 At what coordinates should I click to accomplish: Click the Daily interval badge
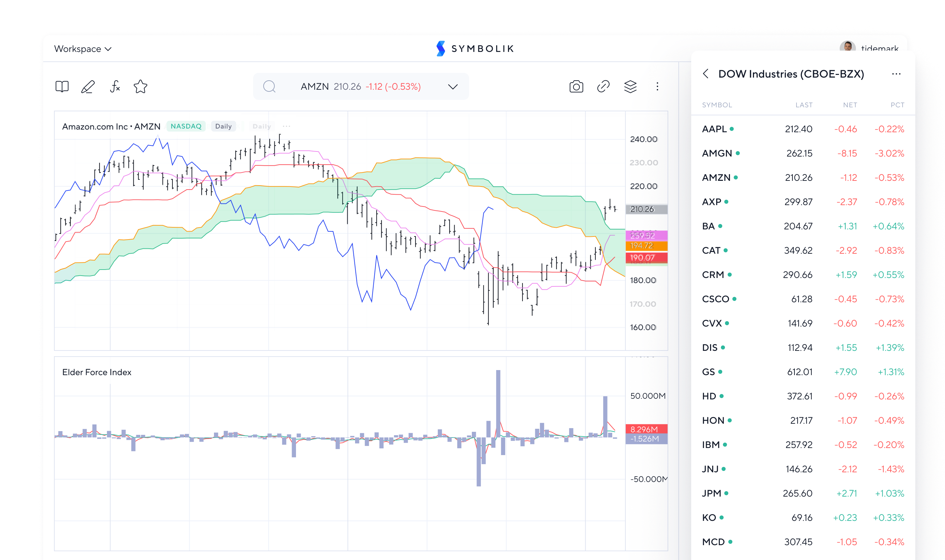pos(223,126)
